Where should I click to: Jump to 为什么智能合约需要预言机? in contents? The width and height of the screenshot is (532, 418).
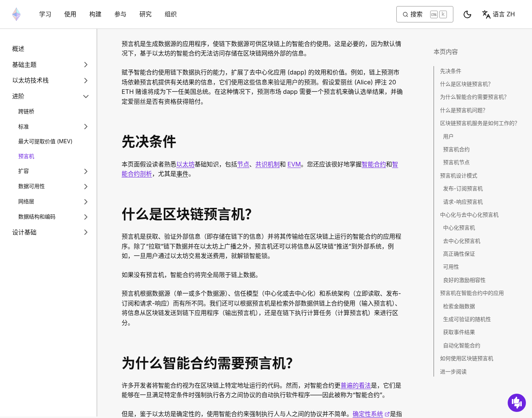click(x=473, y=97)
